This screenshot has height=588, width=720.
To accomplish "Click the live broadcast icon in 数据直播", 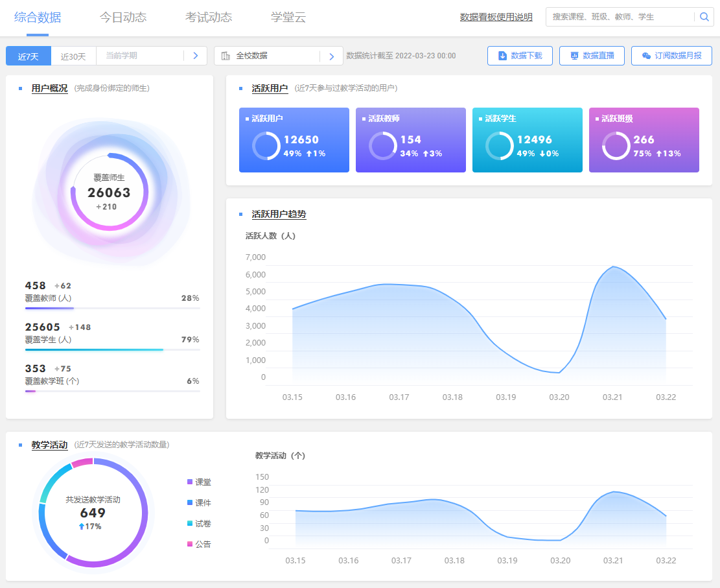I will [x=574, y=56].
